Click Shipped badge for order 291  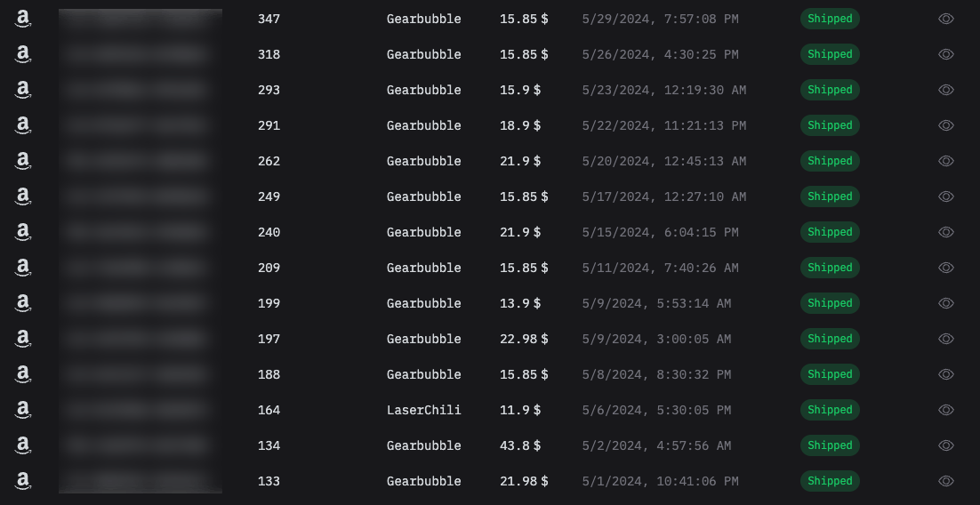pos(830,125)
